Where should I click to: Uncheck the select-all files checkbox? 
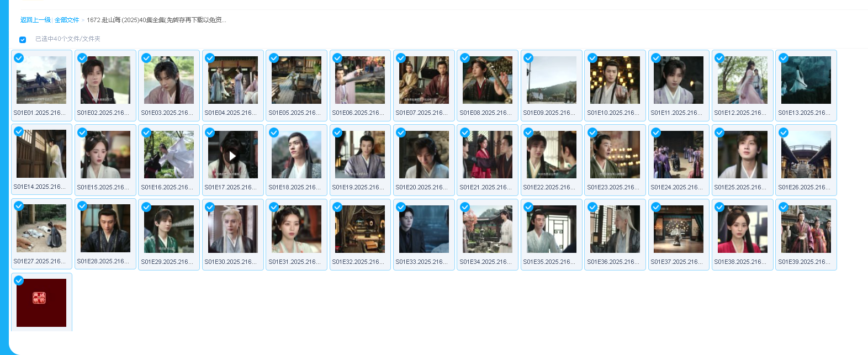[x=23, y=40]
